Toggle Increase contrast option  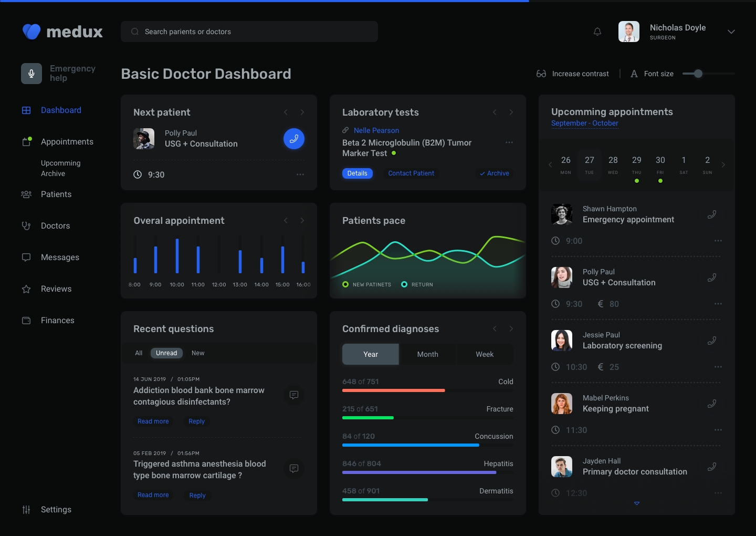573,74
